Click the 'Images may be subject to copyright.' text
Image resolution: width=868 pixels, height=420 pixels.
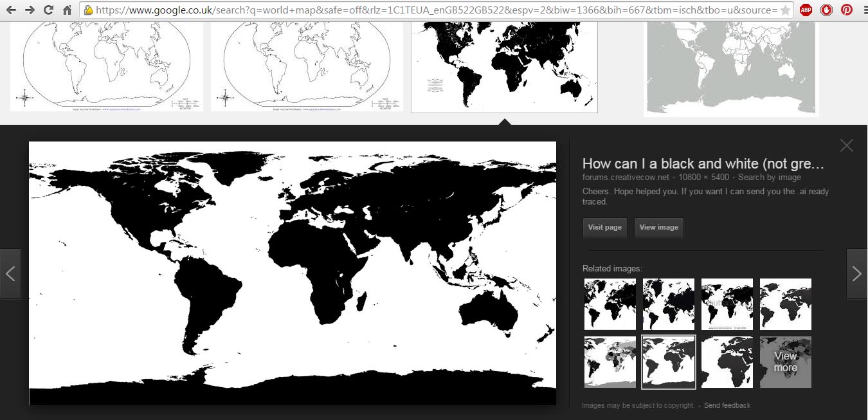point(638,405)
